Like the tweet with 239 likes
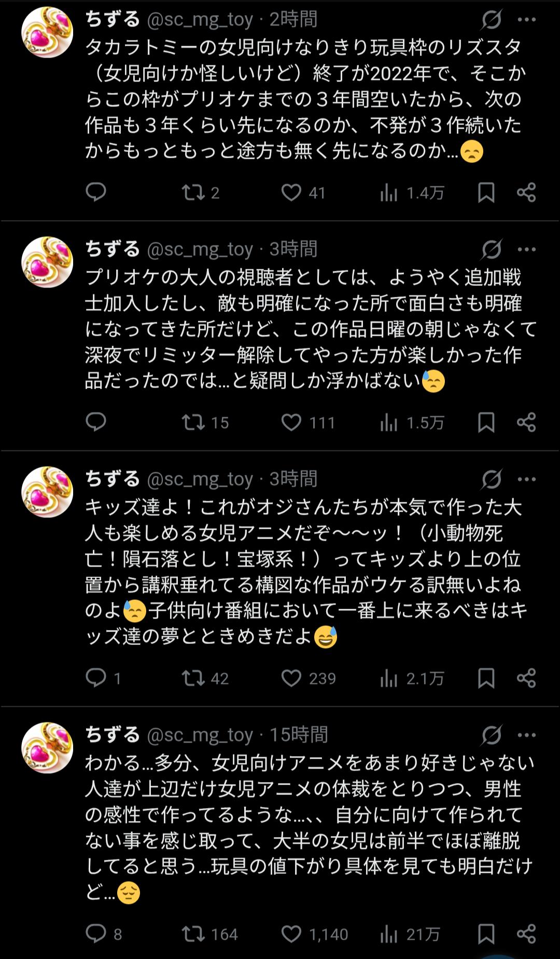The image size is (560, 959). (291, 678)
